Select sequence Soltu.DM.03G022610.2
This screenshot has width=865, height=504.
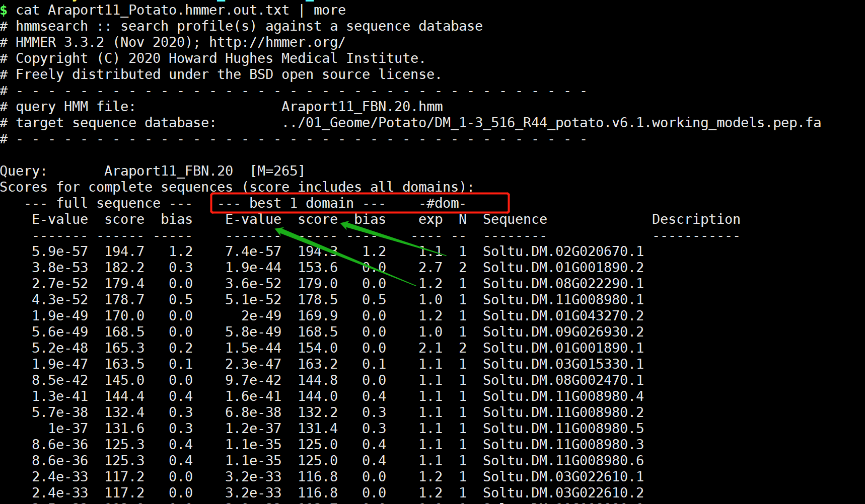[x=563, y=493]
